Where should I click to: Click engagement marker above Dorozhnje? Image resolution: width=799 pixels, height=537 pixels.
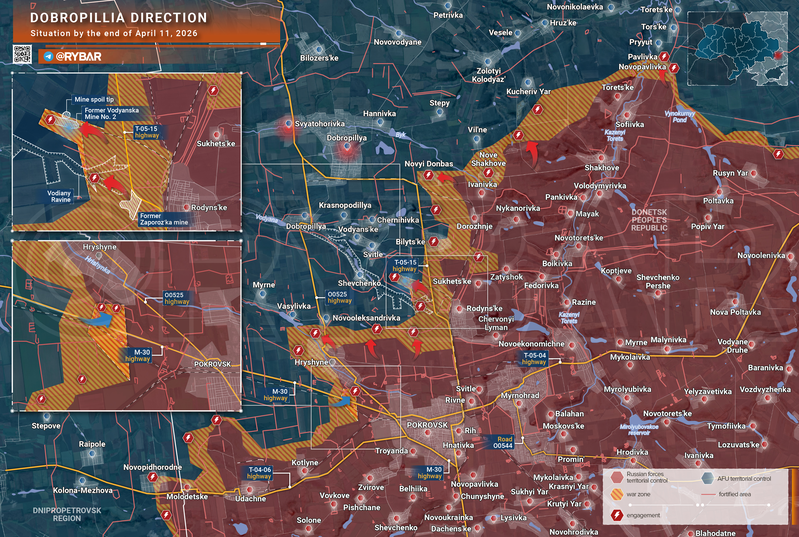click(x=436, y=209)
